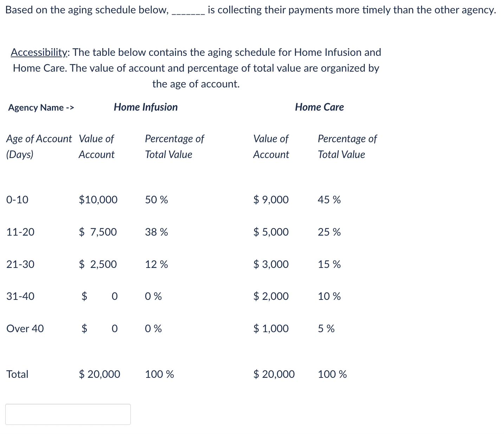Select the underlined Accessibility link
This screenshot has width=504, height=434.
(x=39, y=52)
